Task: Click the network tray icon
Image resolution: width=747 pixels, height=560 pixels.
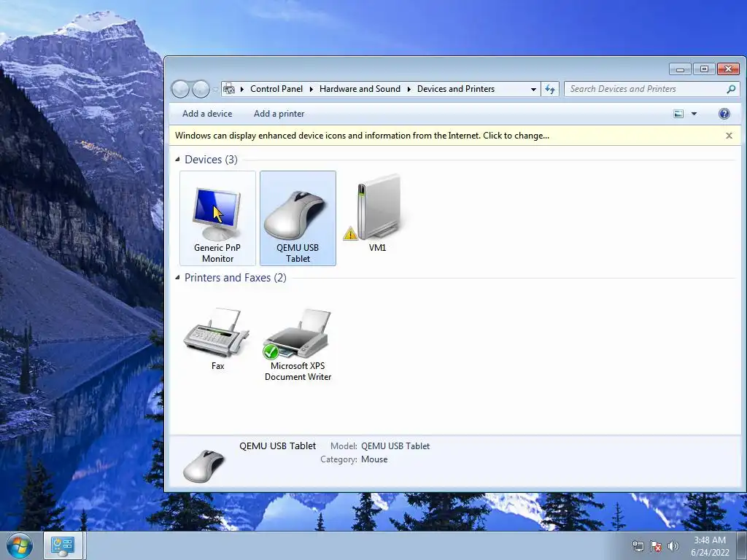Action: click(638, 546)
